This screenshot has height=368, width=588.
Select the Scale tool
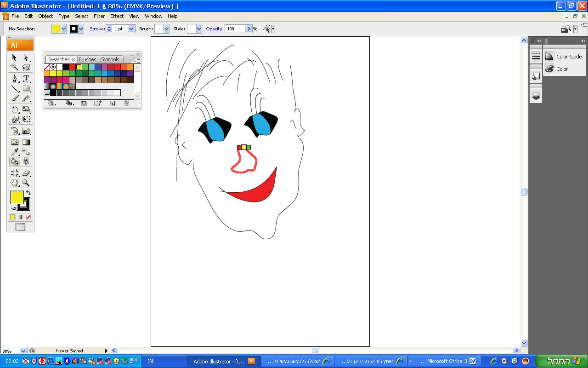point(26,109)
